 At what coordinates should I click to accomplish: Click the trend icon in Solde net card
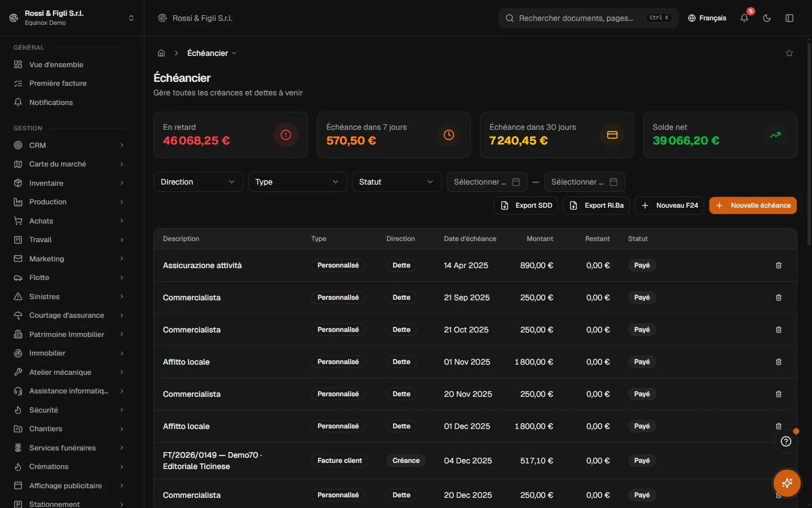click(x=775, y=135)
